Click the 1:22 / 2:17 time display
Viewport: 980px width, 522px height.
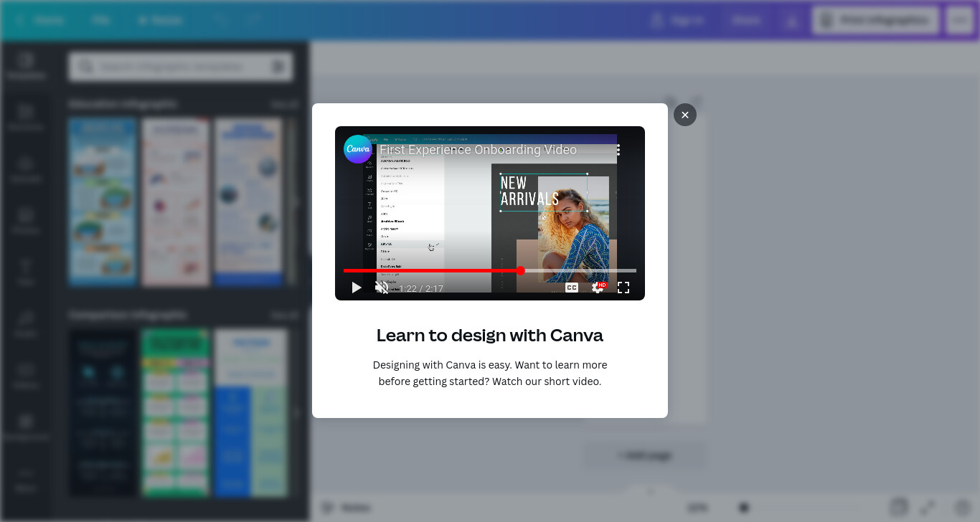[x=421, y=288]
